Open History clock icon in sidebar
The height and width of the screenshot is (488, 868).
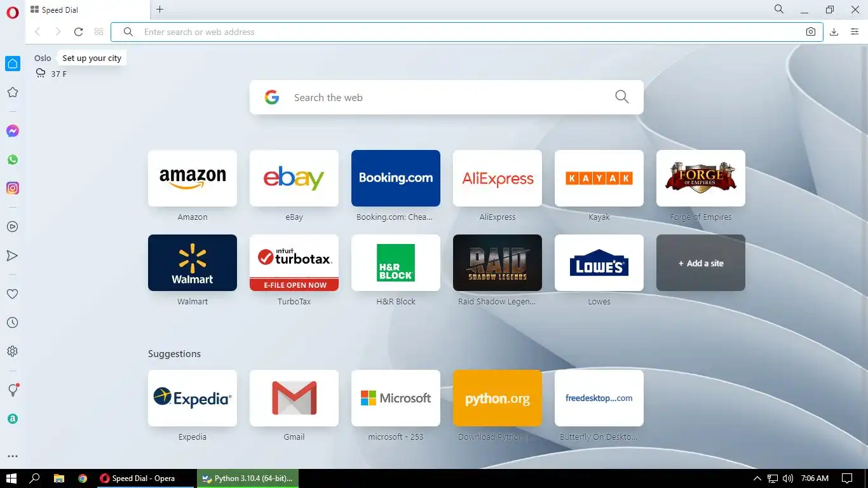coord(13,323)
